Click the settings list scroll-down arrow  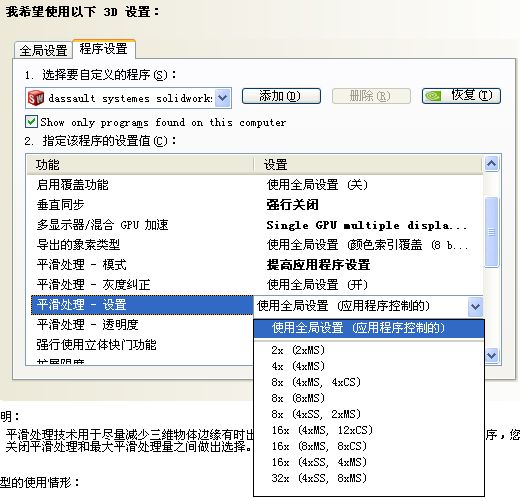tap(492, 355)
